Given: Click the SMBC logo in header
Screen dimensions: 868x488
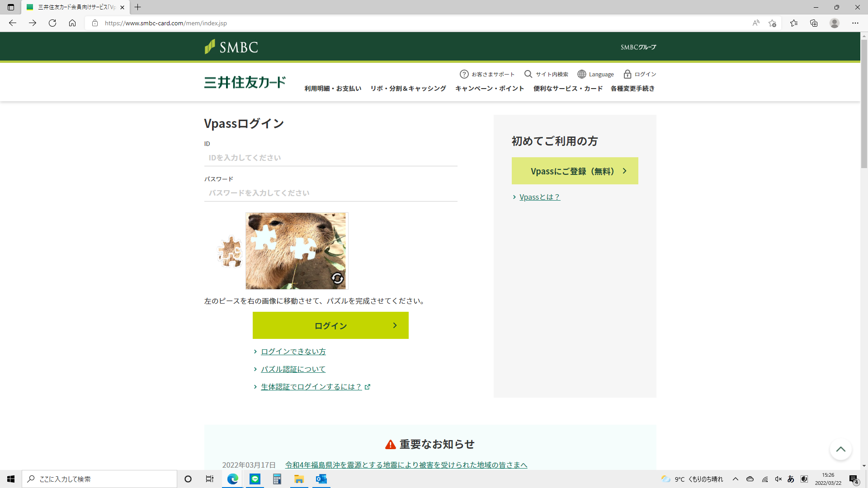Looking at the screenshot, I should click(x=231, y=47).
